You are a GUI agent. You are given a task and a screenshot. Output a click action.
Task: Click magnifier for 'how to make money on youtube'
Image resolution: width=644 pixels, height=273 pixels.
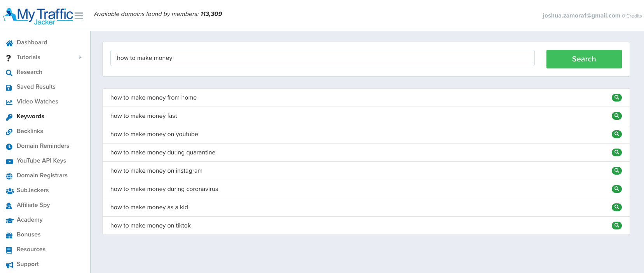click(616, 134)
